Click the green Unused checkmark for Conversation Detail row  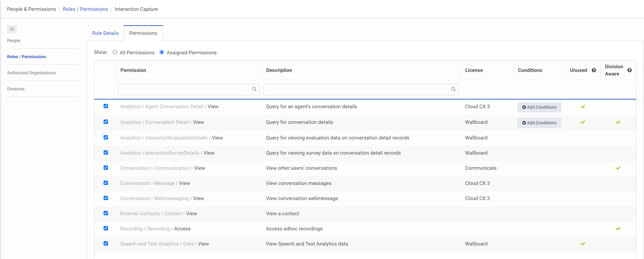click(x=583, y=122)
